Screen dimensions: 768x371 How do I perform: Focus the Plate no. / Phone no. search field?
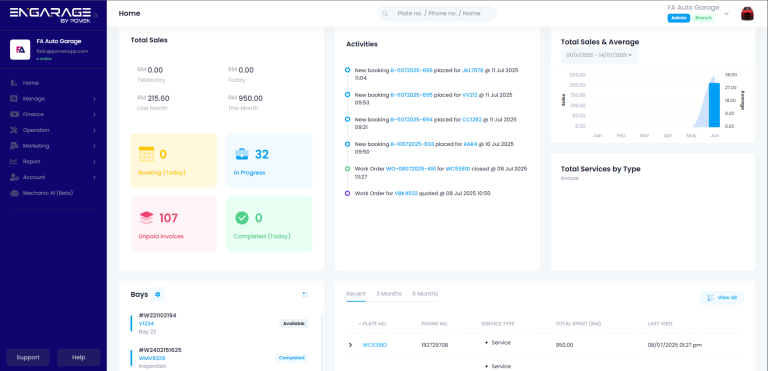point(437,14)
